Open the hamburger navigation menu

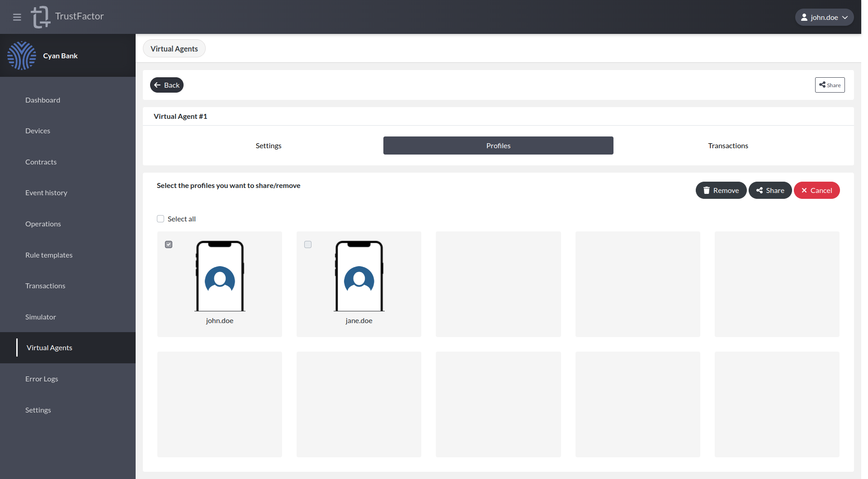click(x=17, y=17)
